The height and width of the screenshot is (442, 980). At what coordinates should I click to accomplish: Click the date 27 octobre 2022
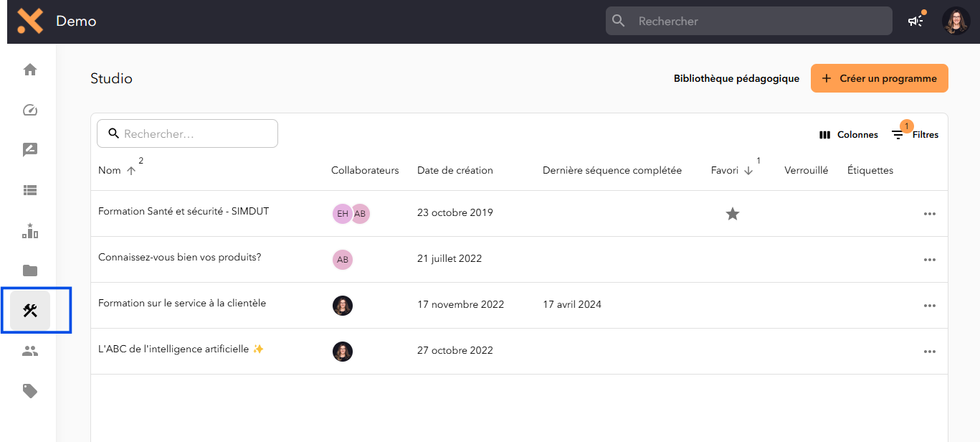click(455, 351)
